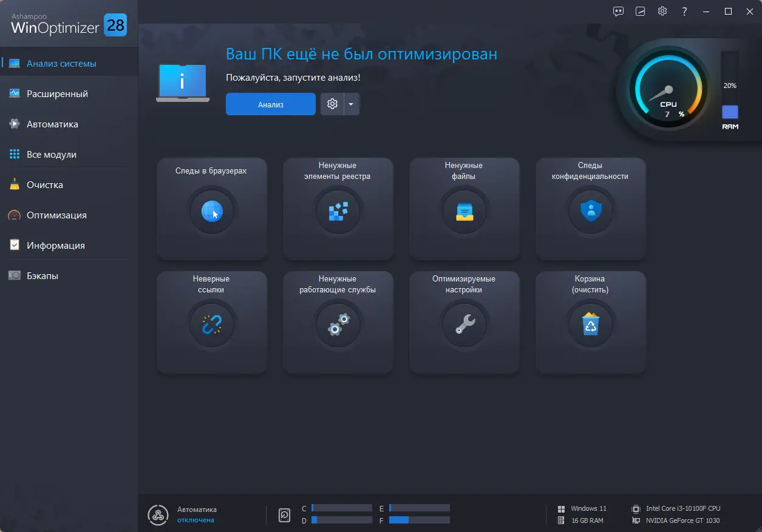Expand the analysis options dropdown arrow

point(351,104)
